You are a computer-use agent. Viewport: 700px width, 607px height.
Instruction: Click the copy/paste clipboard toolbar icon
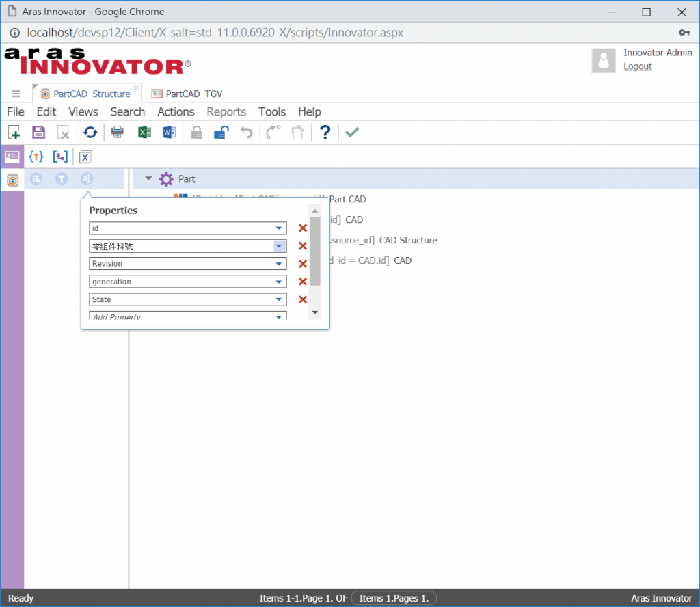tap(298, 133)
